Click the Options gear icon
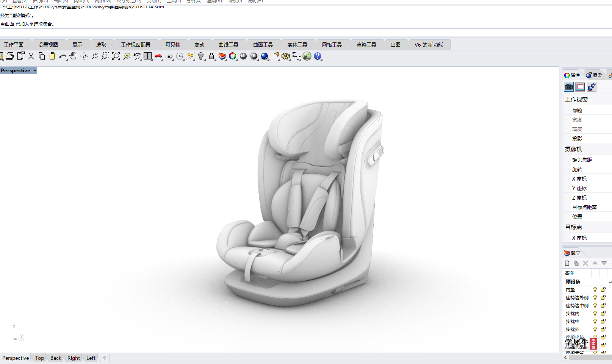This screenshot has height=364, width=612. 286,56
